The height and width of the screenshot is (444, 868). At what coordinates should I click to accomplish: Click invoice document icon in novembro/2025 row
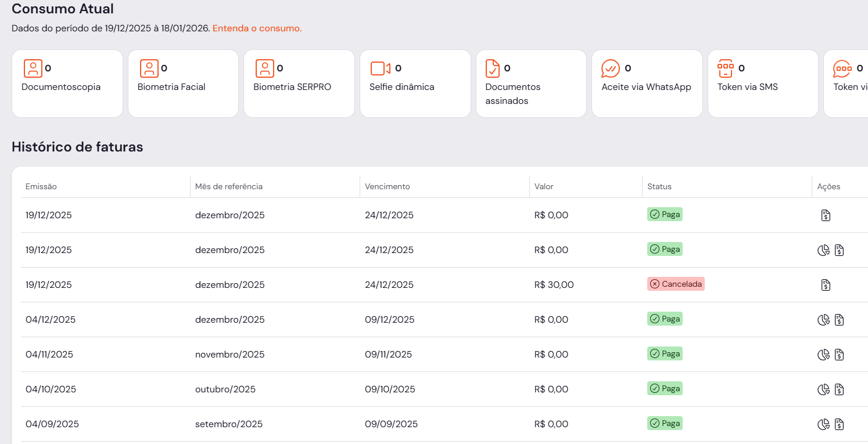[x=839, y=355]
